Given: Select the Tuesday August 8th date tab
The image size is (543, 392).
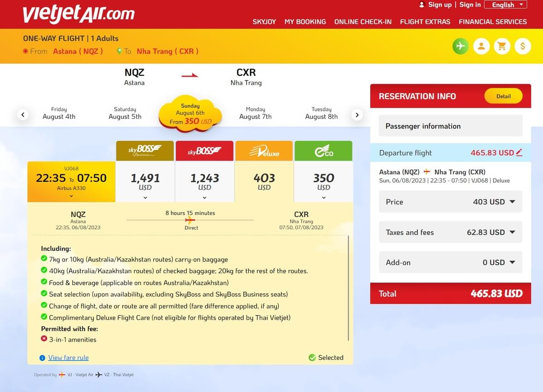Looking at the screenshot, I should point(321,113).
